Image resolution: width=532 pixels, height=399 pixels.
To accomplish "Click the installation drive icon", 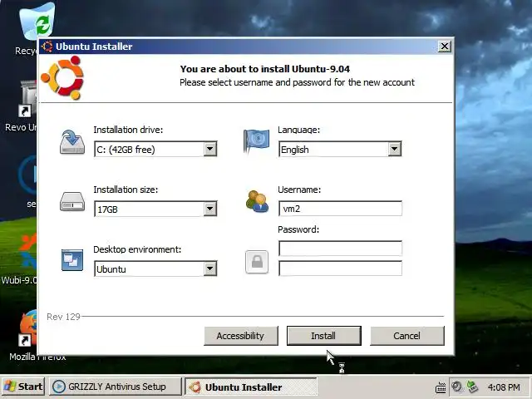I will click(72, 142).
